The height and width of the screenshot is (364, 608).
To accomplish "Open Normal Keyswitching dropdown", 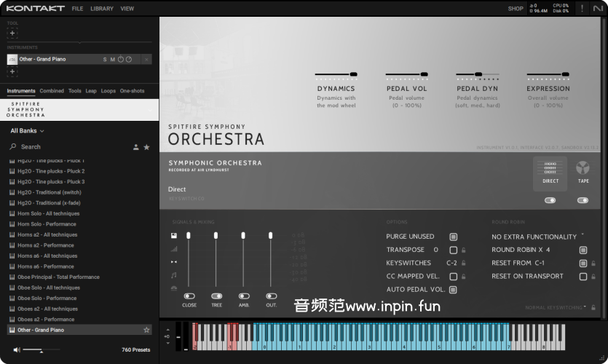I will point(556,307).
